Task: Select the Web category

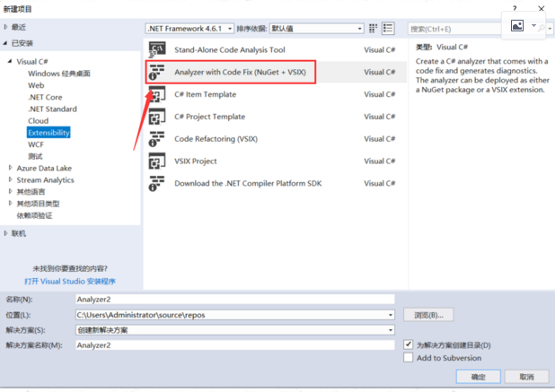Action: pyautogui.click(x=36, y=85)
